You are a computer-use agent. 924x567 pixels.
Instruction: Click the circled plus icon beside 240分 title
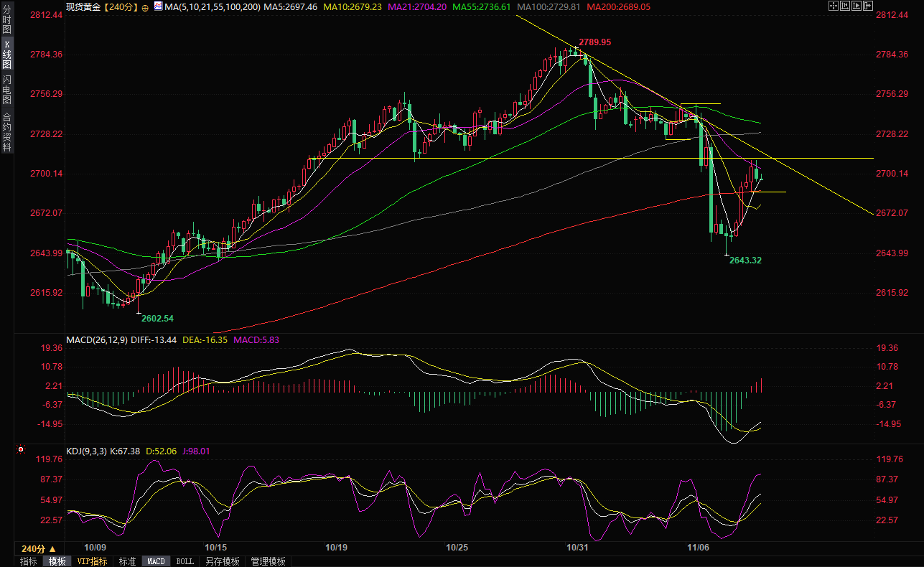145,7
